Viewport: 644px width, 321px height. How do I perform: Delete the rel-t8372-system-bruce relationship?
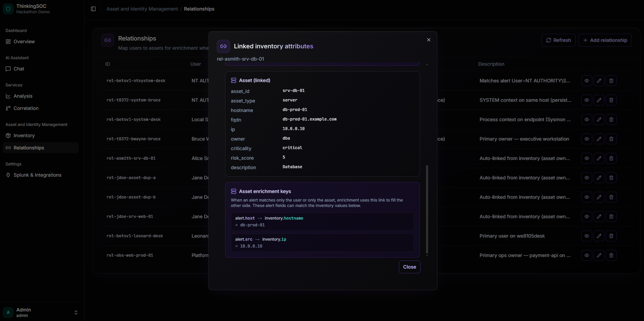coord(611,100)
